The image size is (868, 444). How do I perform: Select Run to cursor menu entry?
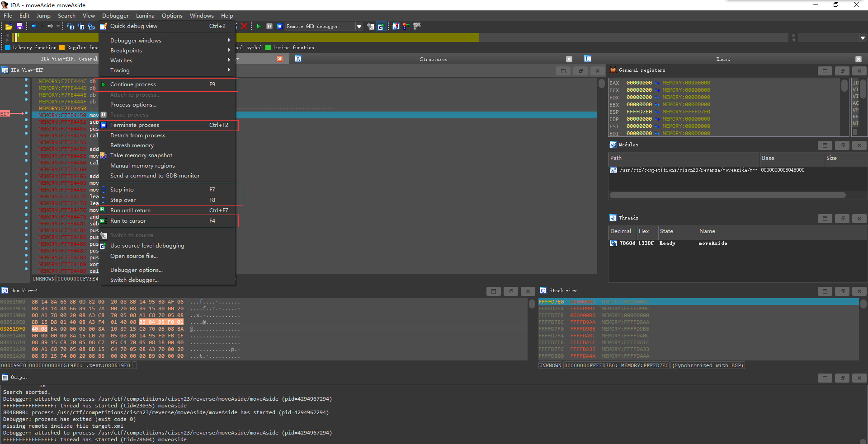[167, 221]
